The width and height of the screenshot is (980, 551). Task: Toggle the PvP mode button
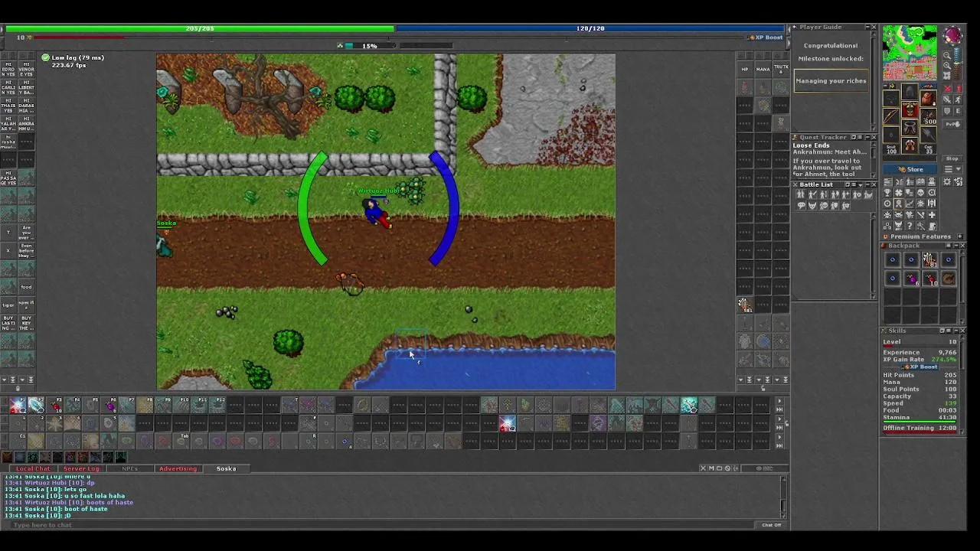pos(952,124)
